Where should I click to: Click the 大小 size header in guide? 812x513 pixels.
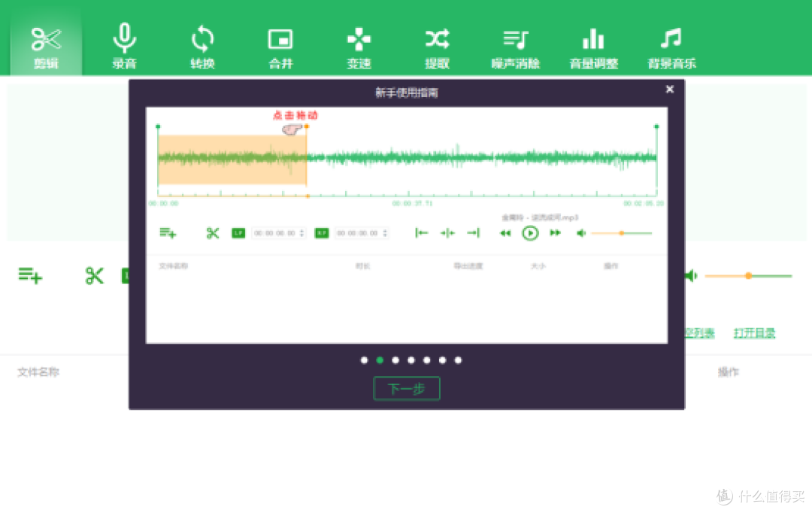[x=538, y=266]
